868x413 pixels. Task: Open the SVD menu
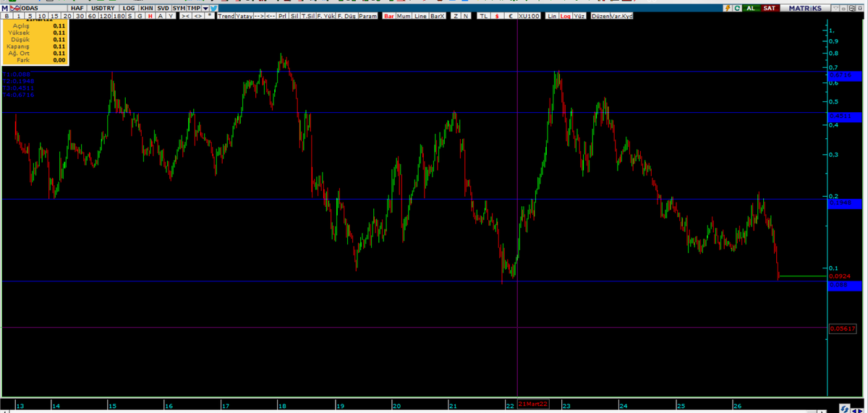pyautogui.click(x=163, y=8)
